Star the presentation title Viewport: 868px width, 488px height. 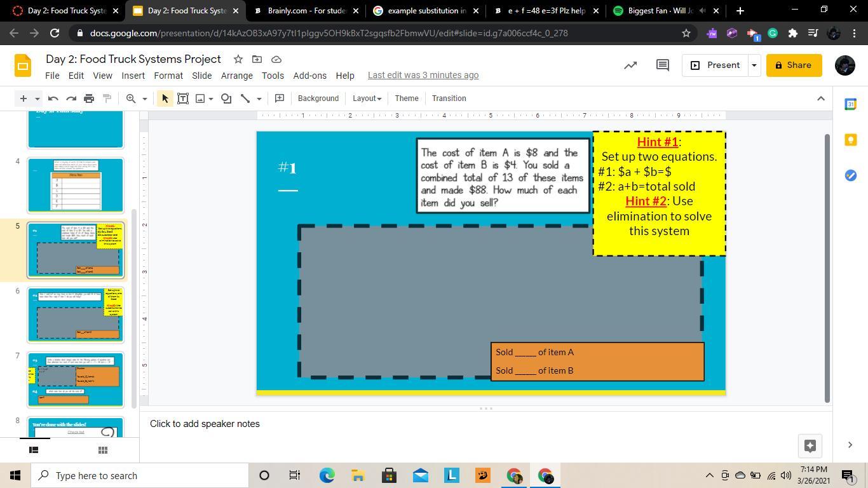click(238, 59)
